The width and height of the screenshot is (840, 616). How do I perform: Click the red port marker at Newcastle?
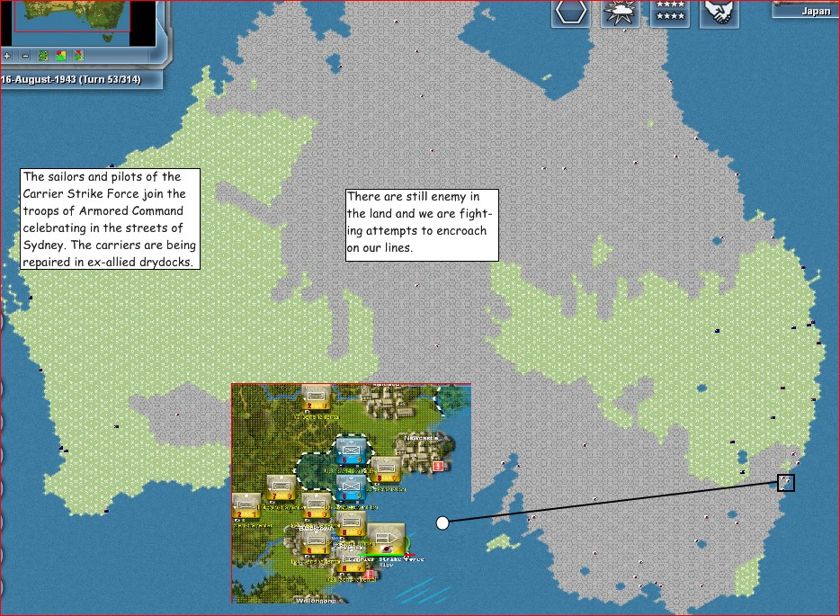point(438,466)
